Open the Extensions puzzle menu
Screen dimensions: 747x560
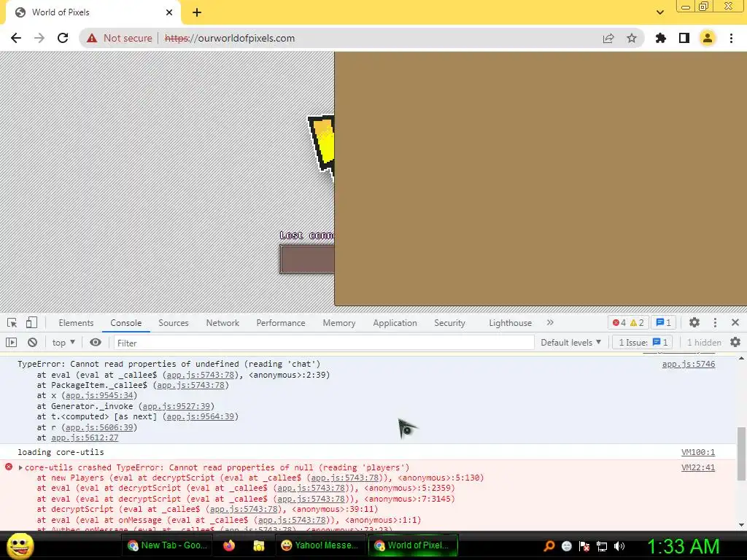[661, 38]
